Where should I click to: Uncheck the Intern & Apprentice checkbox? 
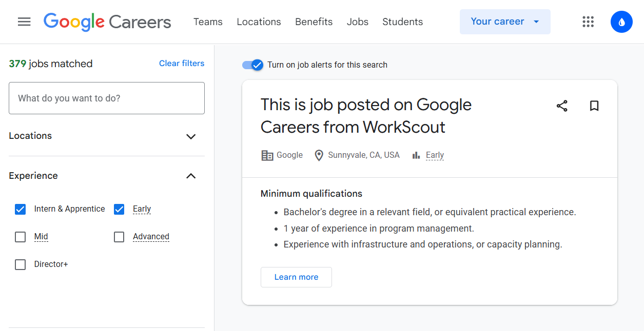pos(21,209)
